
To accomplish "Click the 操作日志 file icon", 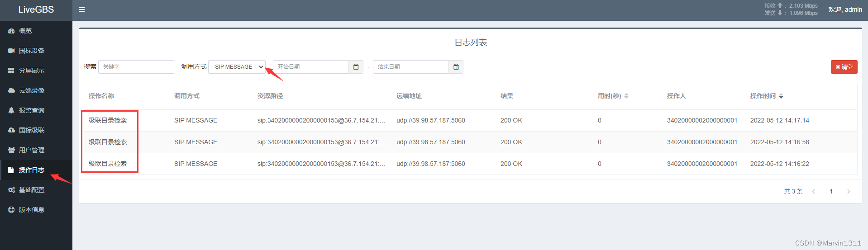I will (11, 170).
